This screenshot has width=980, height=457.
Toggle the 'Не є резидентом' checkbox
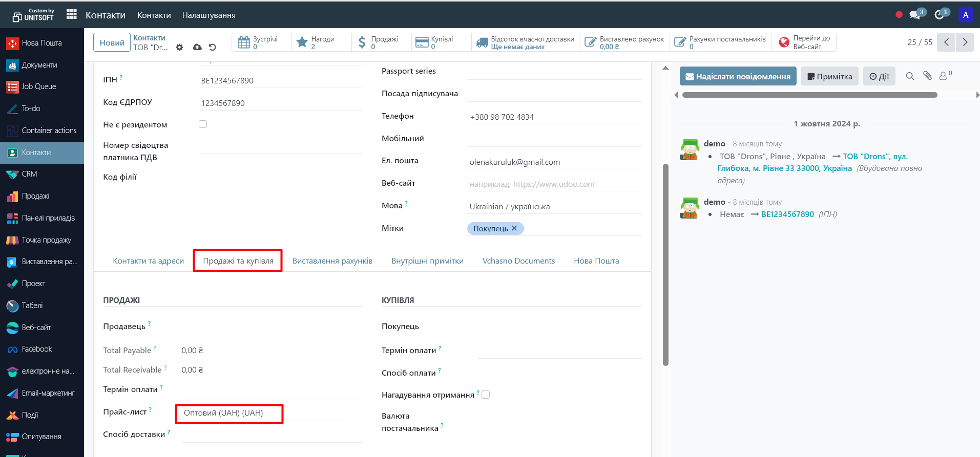click(x=203, y=124)
